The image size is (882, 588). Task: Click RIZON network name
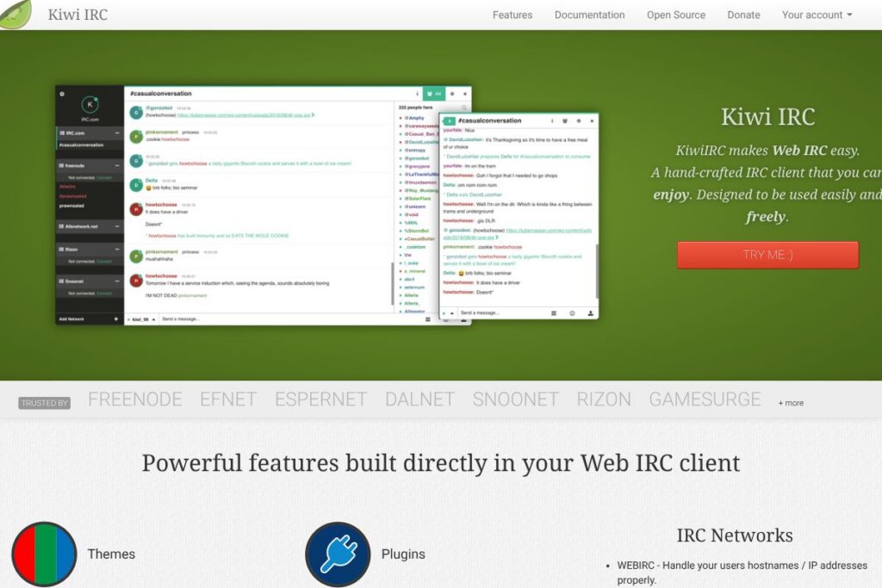[x=604, y=399]
